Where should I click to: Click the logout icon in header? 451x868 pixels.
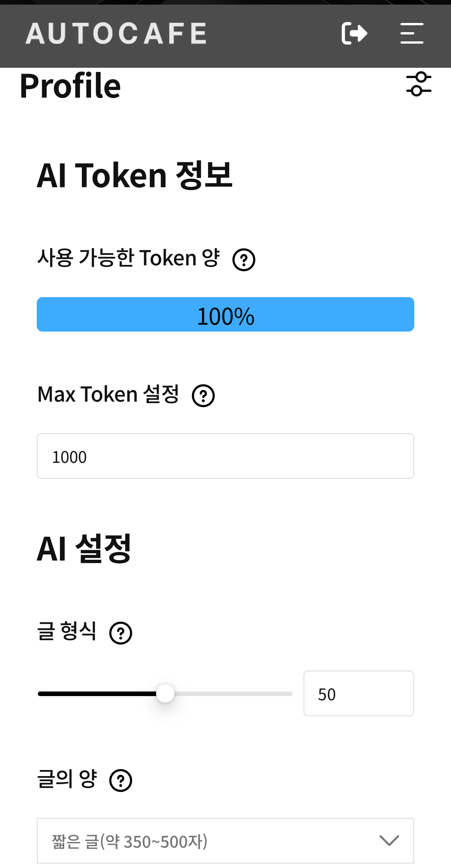point(354,33)
